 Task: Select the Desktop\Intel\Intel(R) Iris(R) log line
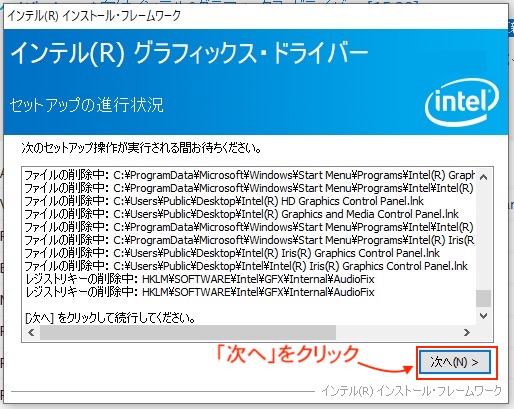tap(246, 266)
